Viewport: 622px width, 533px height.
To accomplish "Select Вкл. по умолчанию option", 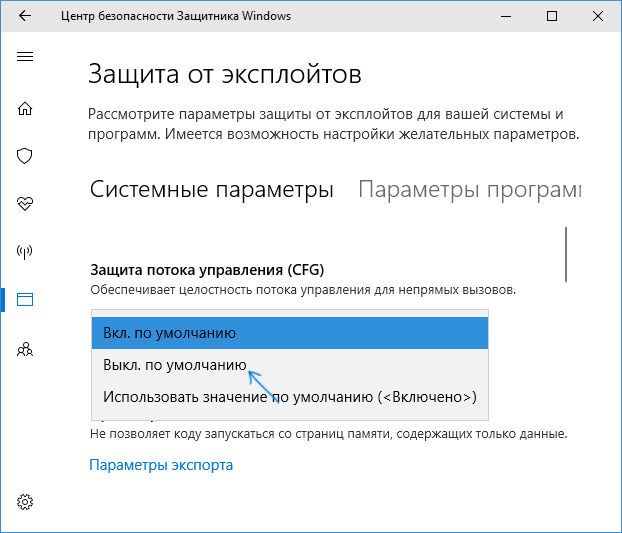I will (x=290, y=333).
